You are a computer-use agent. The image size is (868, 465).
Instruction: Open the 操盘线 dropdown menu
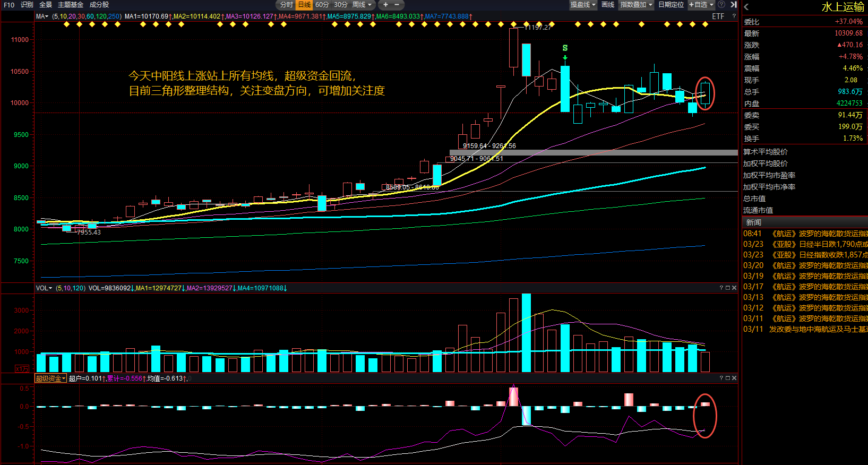click(583, 5)
